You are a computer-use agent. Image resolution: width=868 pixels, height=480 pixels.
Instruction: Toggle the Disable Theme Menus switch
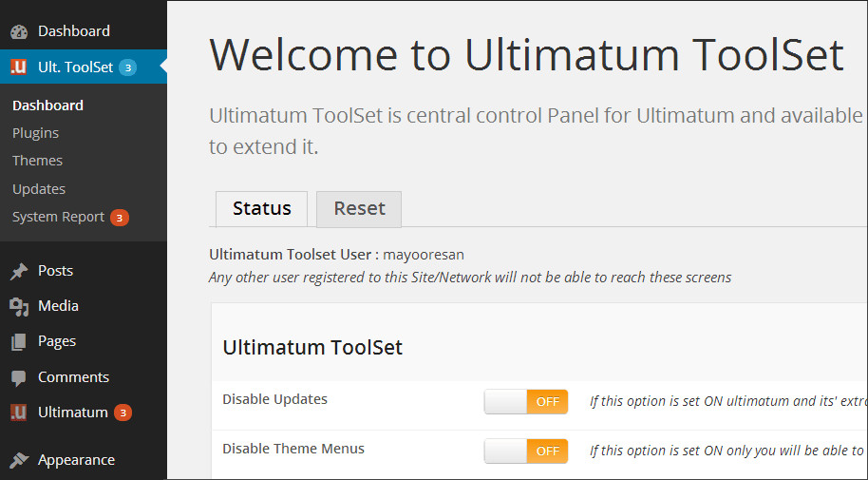coord(526,451)
